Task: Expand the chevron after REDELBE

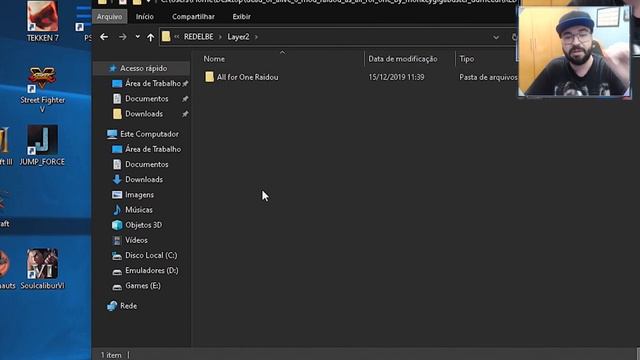Action: pyautogui.click(x=220, y=37)
